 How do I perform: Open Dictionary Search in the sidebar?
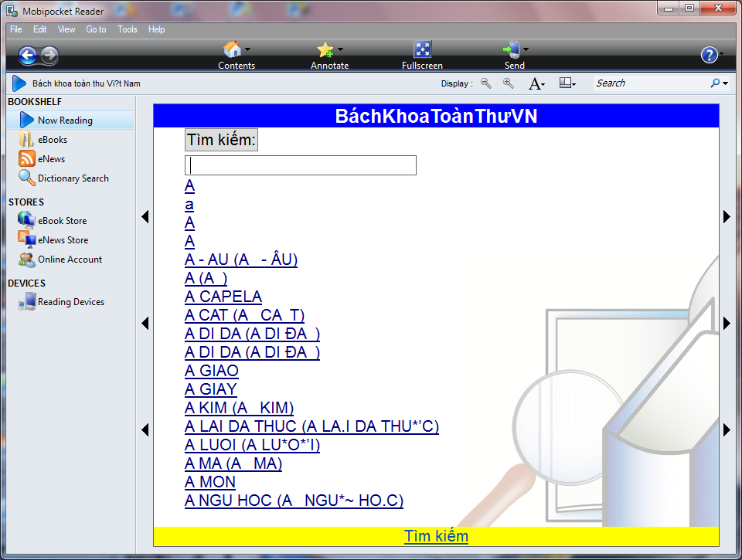[x=73, y=178]
